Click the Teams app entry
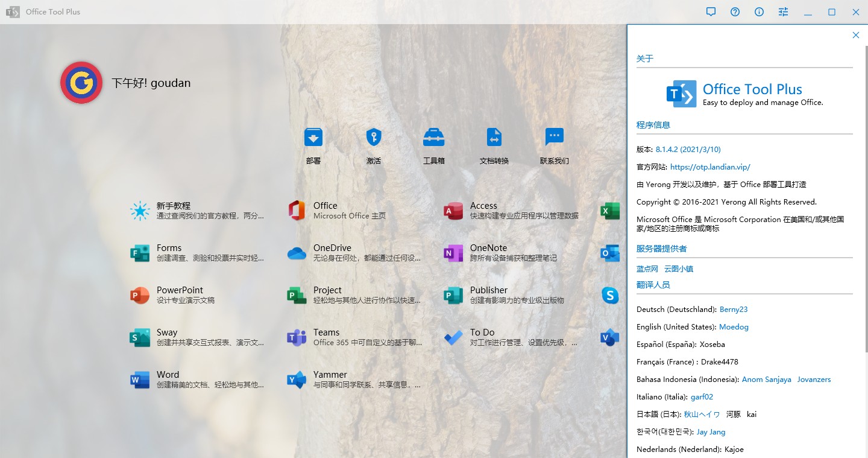 (326, 337)
